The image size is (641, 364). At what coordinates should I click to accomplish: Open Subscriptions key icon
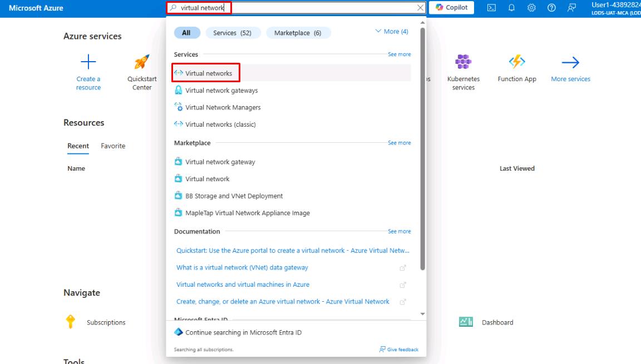tap(70, 322)
